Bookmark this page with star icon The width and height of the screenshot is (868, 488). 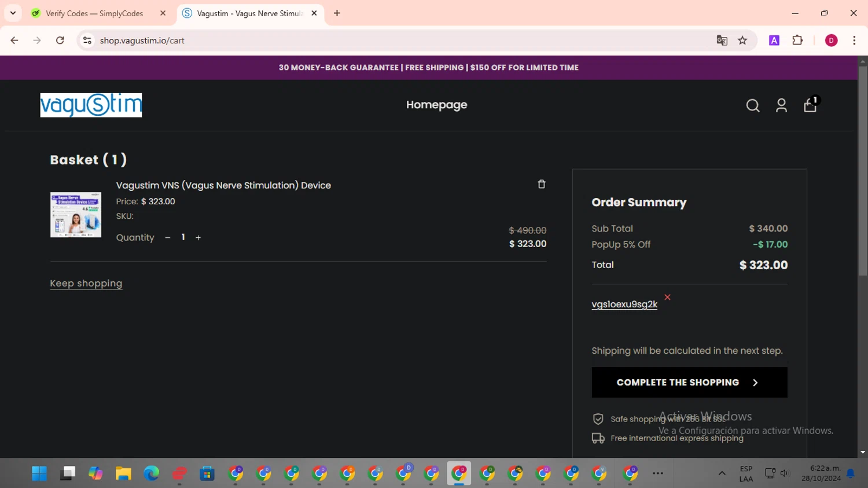pos(742,41)
